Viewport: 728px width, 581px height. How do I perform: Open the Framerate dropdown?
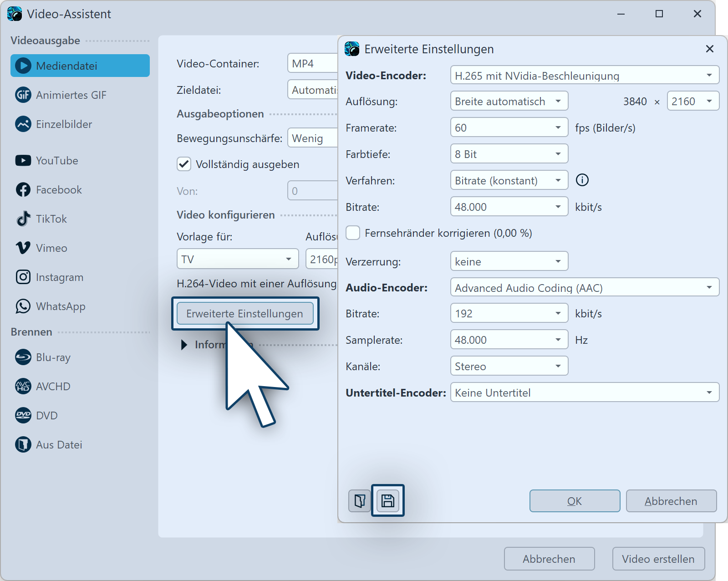point(509,127)
